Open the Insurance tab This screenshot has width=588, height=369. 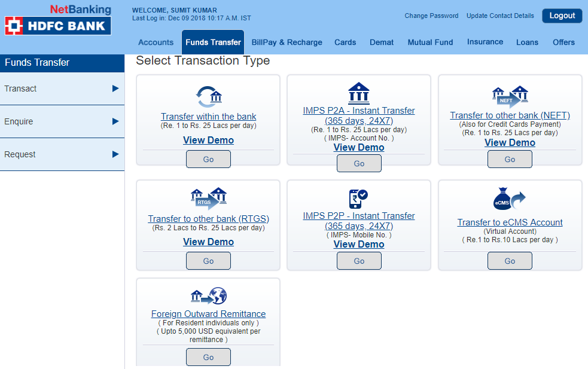point(485,42)
